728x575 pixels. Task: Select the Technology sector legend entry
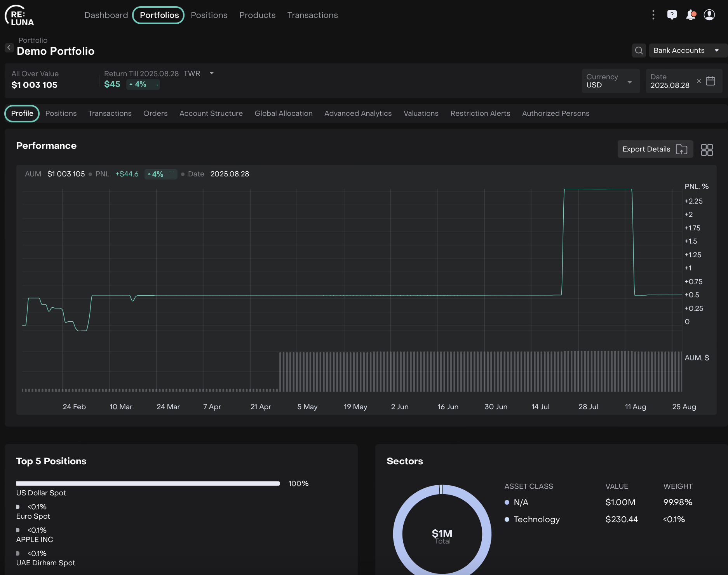pos(536,519)
